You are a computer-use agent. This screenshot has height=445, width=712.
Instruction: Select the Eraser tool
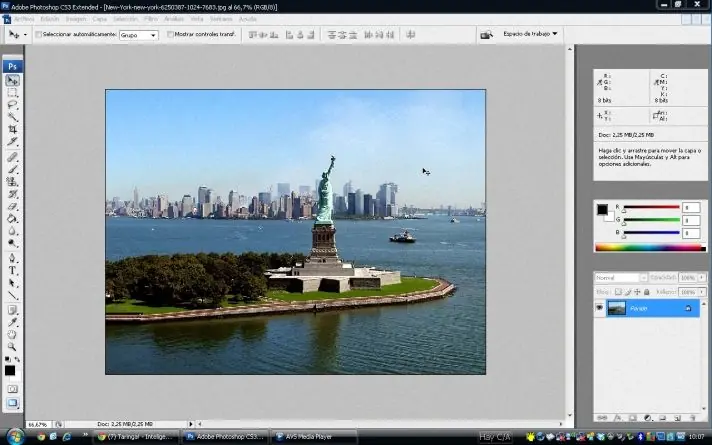(x=12, y=206)
